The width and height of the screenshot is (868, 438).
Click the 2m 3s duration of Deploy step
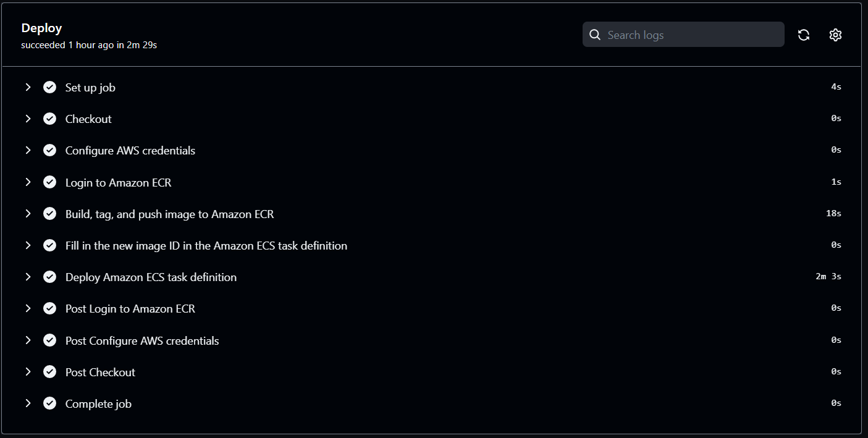828,276
